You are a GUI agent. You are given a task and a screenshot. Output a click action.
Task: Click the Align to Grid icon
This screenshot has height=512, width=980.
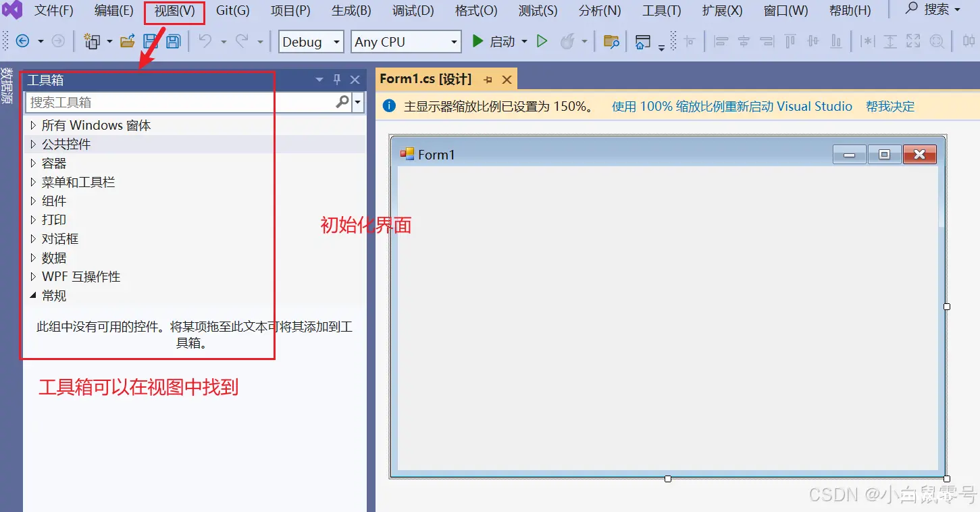pos(690,41)
